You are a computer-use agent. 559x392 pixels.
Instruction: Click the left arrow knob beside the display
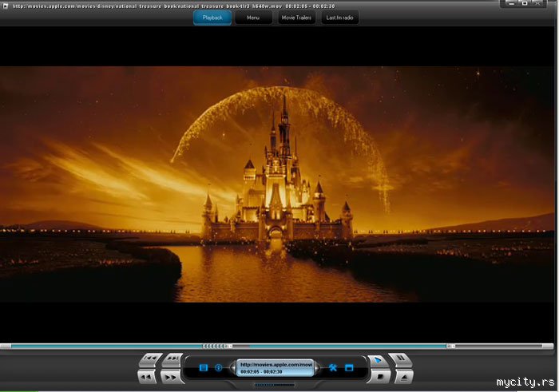(233, 367)
